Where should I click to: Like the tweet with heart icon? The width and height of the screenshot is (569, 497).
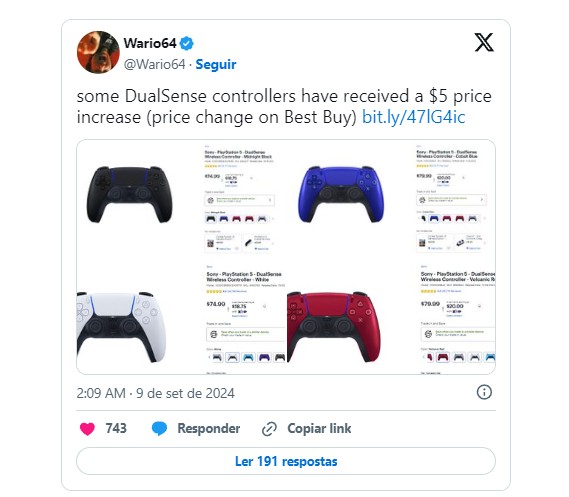pyautogui.click(x=87, y=429)
